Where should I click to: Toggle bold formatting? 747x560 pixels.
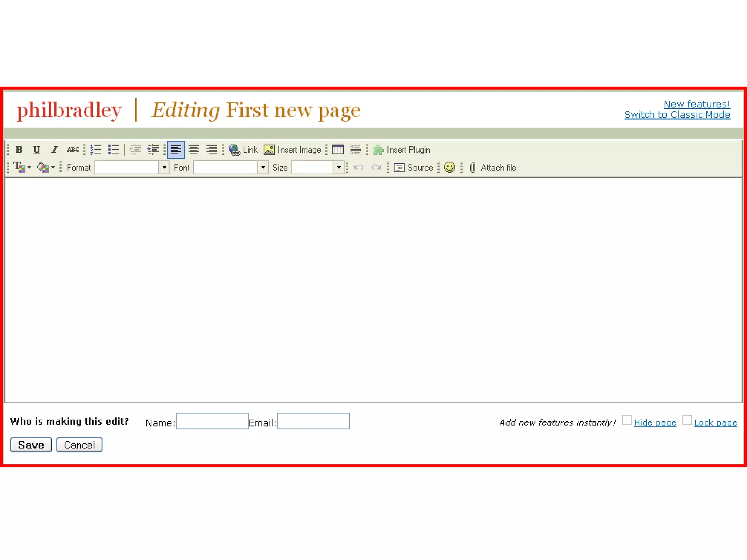tap(19, 149)
